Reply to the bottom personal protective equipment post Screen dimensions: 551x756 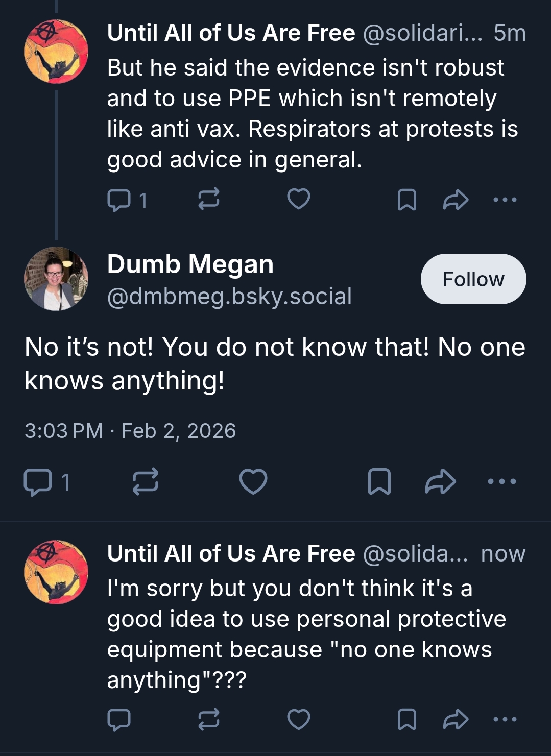tap(119, 720)
